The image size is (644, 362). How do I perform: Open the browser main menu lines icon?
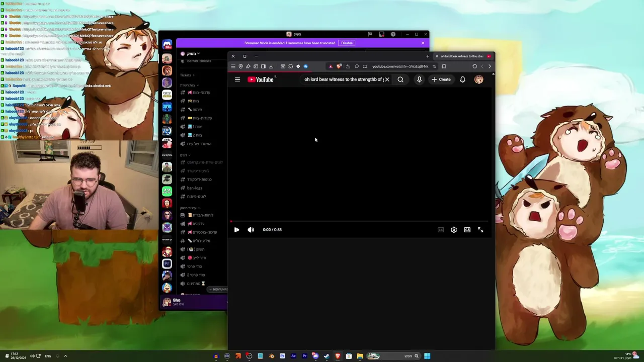click(x=233, y=66)
